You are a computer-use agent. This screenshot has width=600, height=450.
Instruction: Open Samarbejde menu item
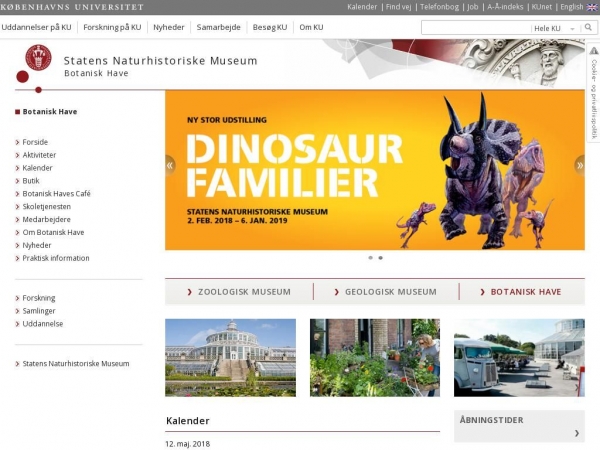pyautogui.click(x=218, y=27)
